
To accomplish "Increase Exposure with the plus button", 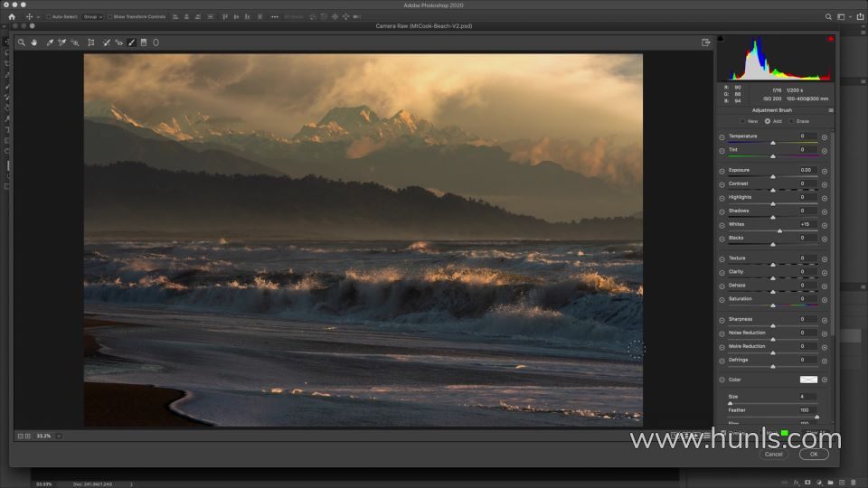I will pyautogui.click(x=825, y=171).
